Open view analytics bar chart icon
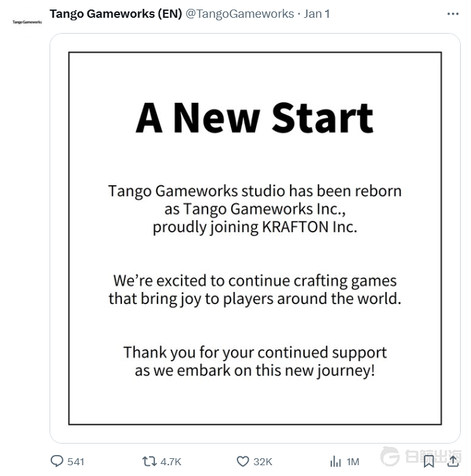The width and height of the screenshot is (471, 476). click(x=336, y=461)
